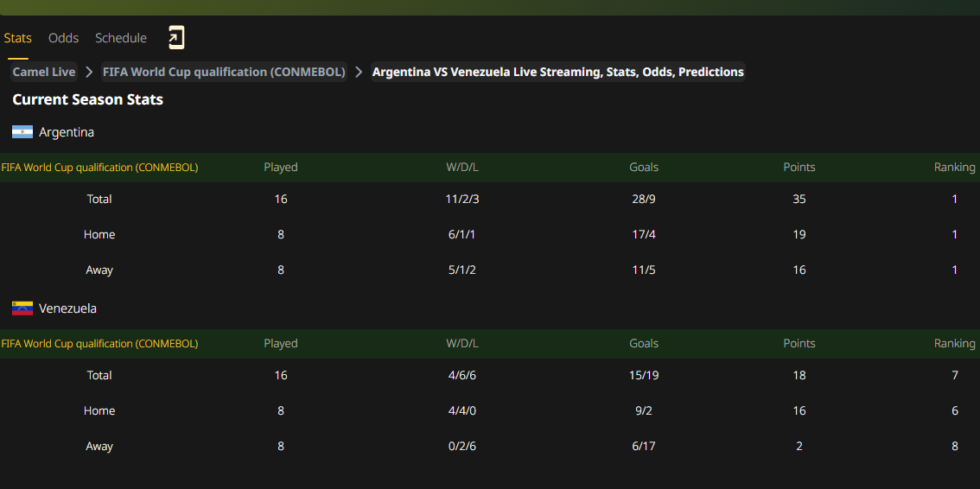The image size is (980, 489).
Task: Open FIFA World Cup qualification (CONMEBOL) breadcrumb
Action: pyautogui.click(x=224, y=72)
